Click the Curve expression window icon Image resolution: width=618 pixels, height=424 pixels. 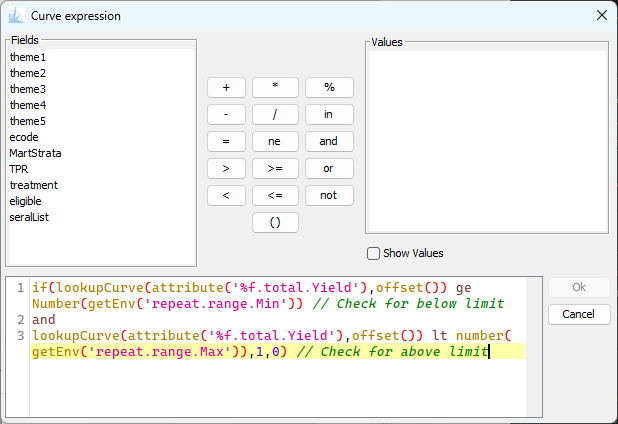pyautogui.click(x=16, y=16)
